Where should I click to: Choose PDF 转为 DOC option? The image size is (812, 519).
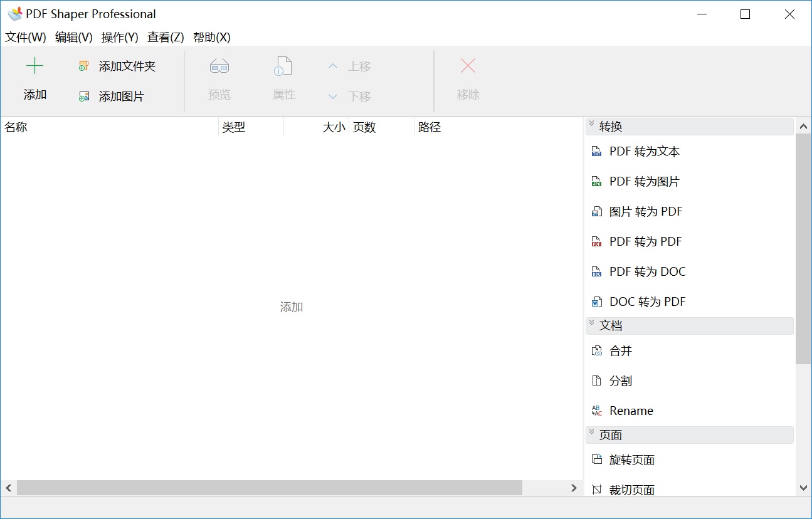[x=647, y=272]
